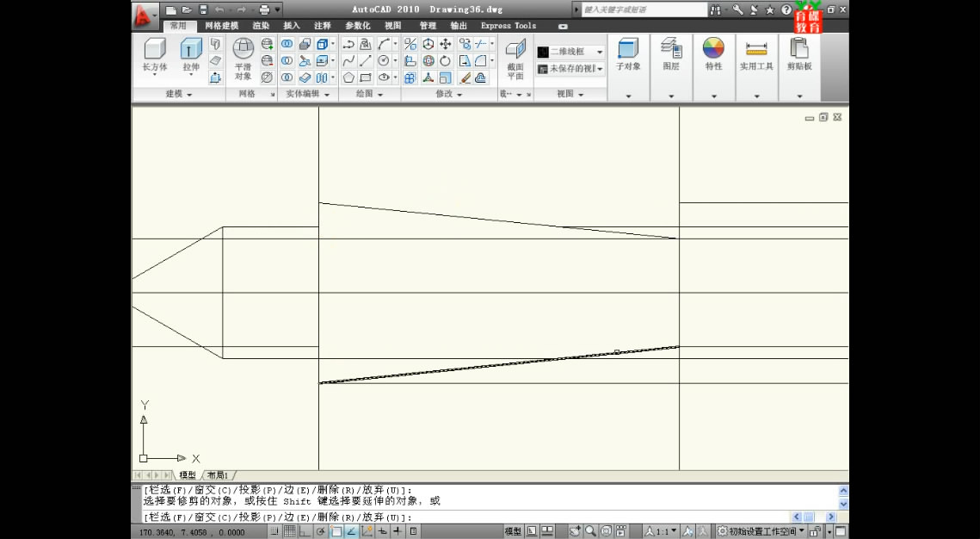
Task: Open the 子对象 panel button
Action: [628, 67]
